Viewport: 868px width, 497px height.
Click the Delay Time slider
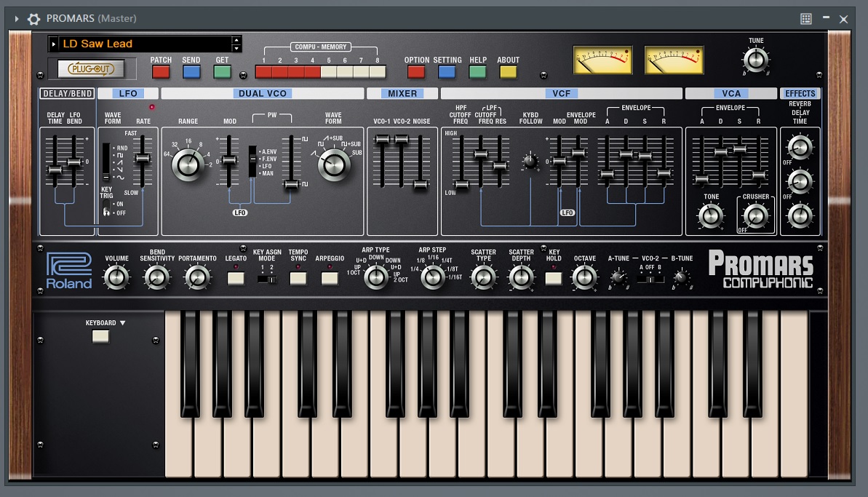(x=55, y=170)
